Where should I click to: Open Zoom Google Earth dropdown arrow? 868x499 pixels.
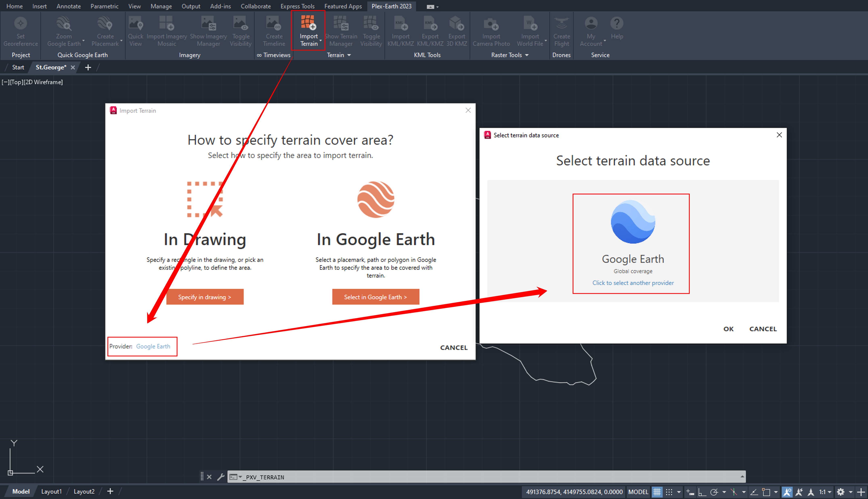coord(83,41)
